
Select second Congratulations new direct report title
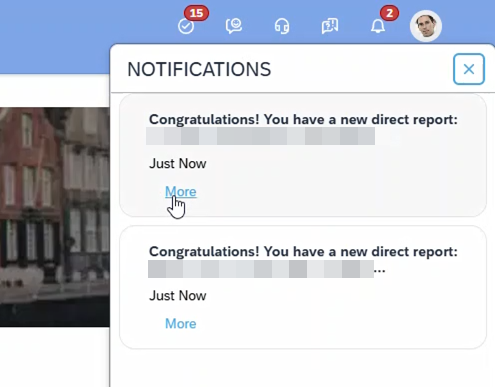tap(303, 251)
